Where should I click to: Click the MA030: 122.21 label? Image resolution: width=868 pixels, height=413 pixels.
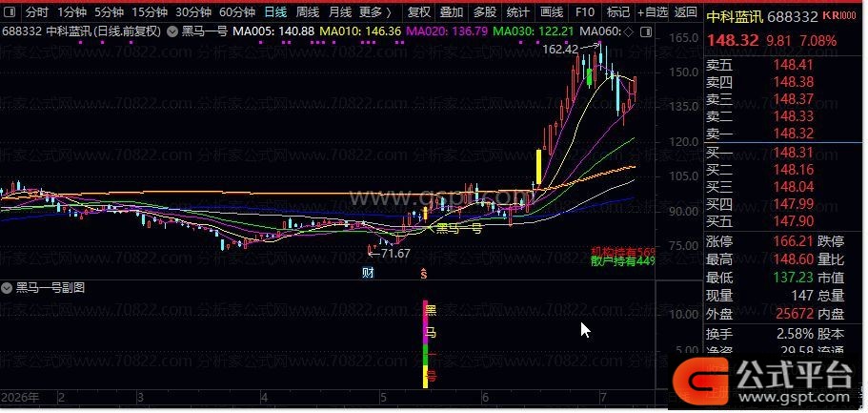(x=534, y=31)
